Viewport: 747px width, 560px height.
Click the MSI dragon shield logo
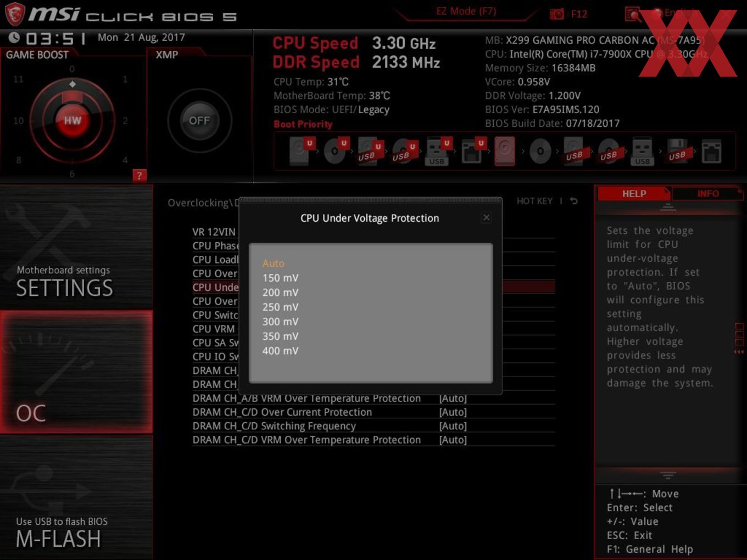click(x=14, y=14)
